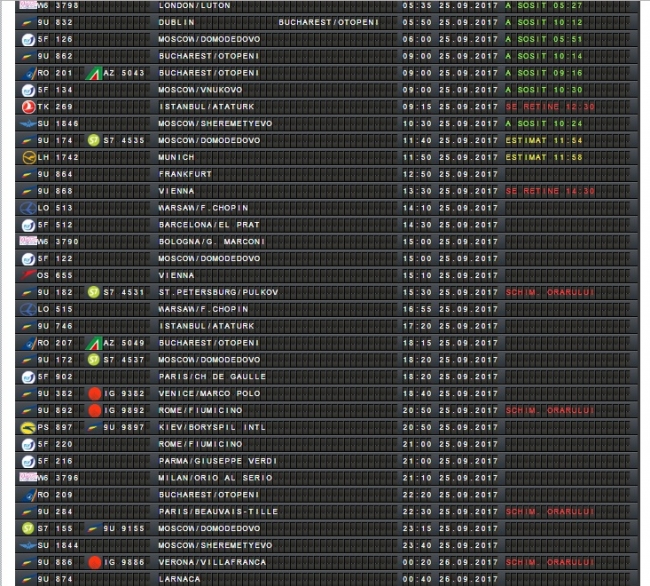Viewport: 650px width, 586px height.
Task: Click the Aeroflot logo beside SU 1846
Action: 28,124
